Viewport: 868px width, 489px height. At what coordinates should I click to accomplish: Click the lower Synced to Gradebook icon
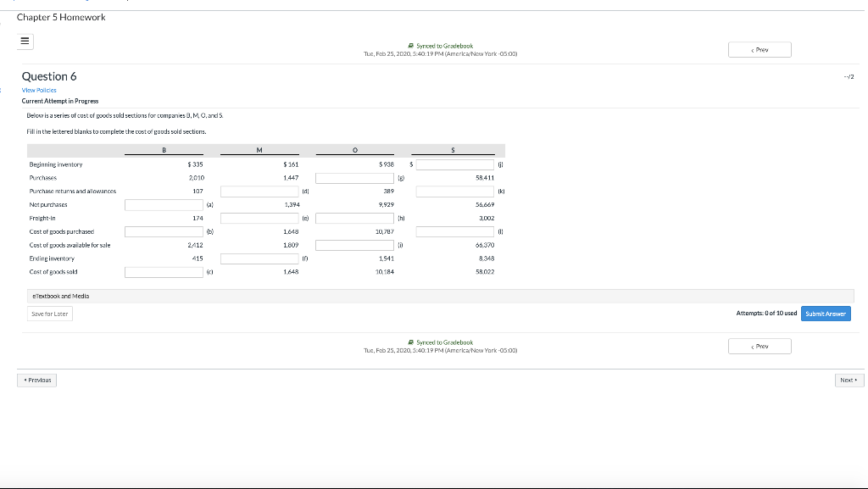[x=413, y=342]
